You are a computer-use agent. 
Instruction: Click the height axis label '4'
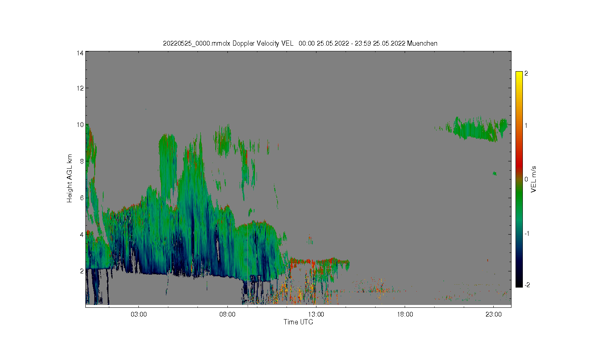pos(82,234)
